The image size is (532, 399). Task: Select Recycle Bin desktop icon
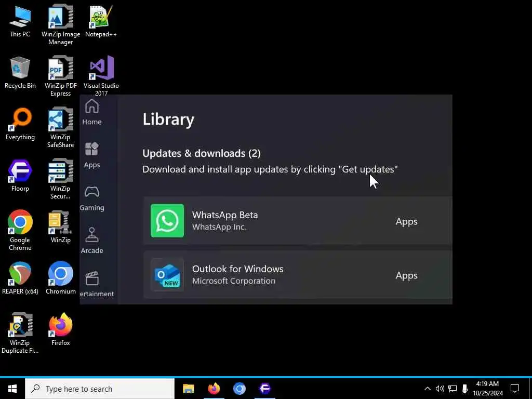pos(20,73)
